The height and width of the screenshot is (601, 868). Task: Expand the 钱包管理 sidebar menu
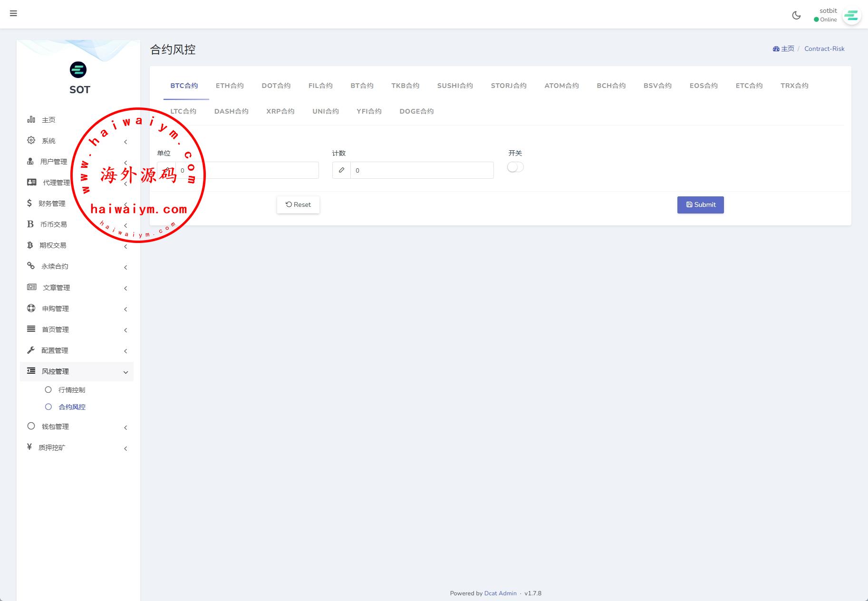pyautogui.click(x=77, y=427)
